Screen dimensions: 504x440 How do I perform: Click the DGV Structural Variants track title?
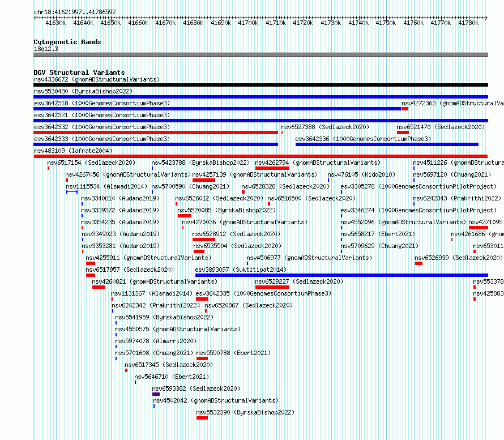pyautogui.click(x=79, y=72)
